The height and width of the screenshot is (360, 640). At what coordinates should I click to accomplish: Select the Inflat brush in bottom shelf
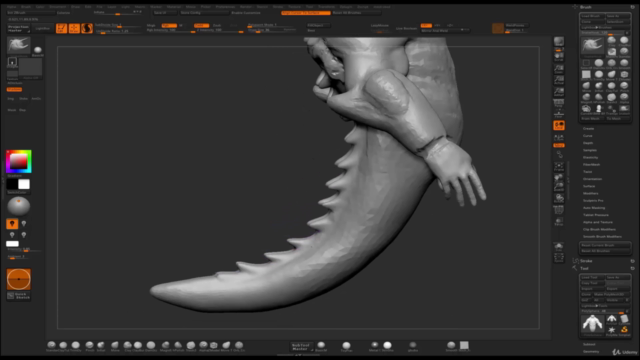click(x=101, y=346)
